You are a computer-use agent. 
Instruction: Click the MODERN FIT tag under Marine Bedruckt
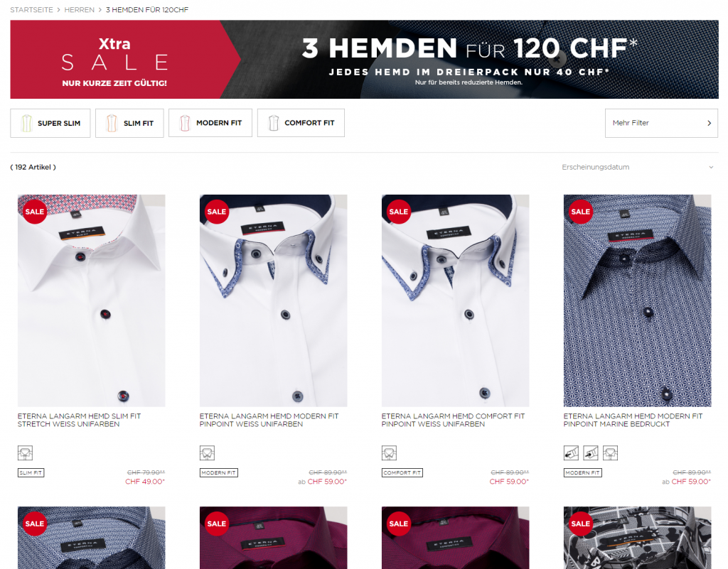coord(583,472)
